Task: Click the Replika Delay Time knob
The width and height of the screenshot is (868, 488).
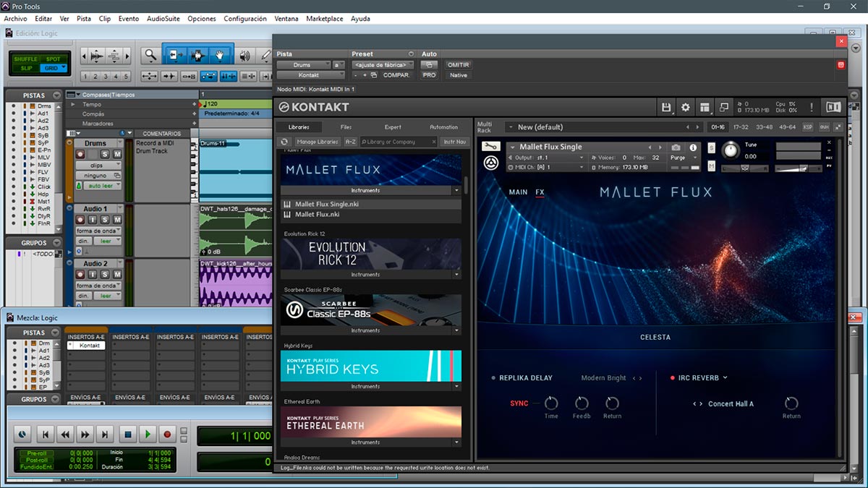Action: [x=551, y=403]
